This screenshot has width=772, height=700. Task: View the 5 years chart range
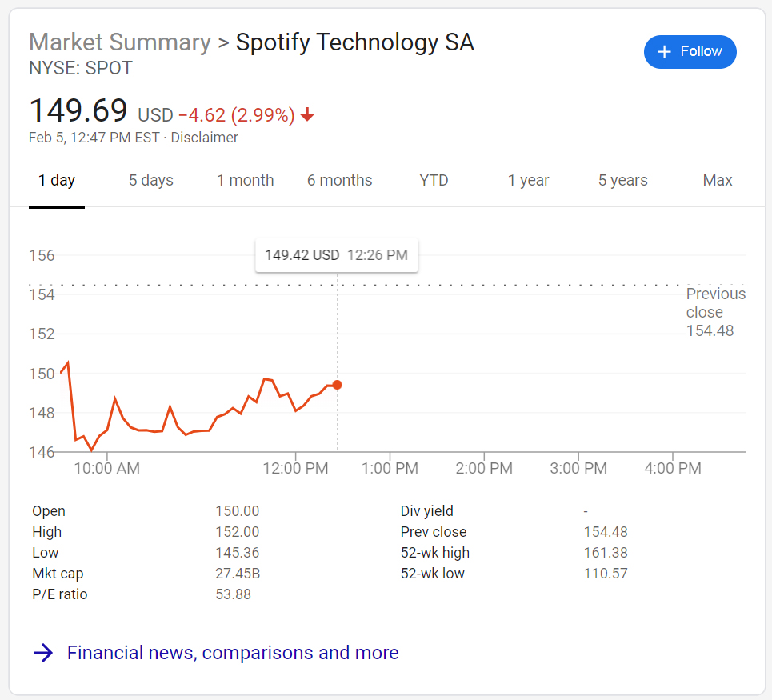point(623,181)
